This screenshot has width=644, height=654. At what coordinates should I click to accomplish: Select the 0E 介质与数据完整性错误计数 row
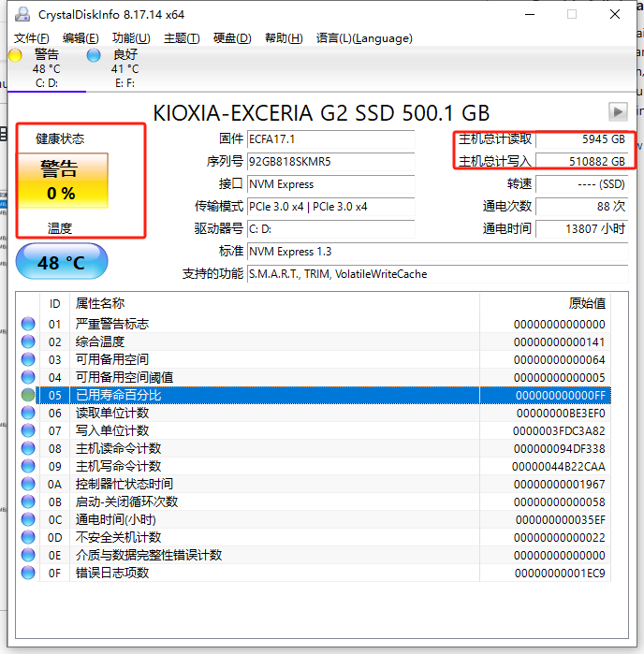point(315,555)
